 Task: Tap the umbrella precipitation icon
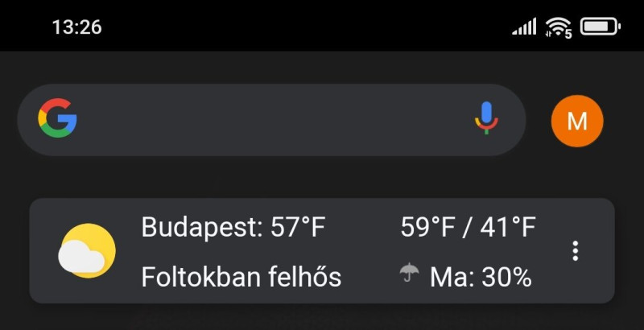click(x=410, y=273)
